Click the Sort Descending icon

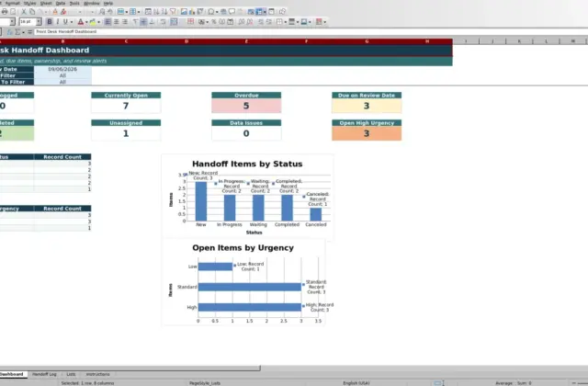pos(164,12)
